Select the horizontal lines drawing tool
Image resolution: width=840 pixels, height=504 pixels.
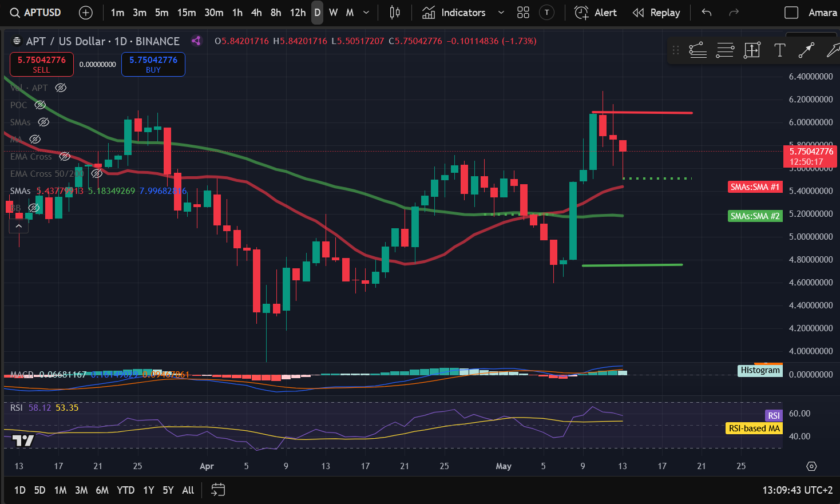click(x=725, y=50)
